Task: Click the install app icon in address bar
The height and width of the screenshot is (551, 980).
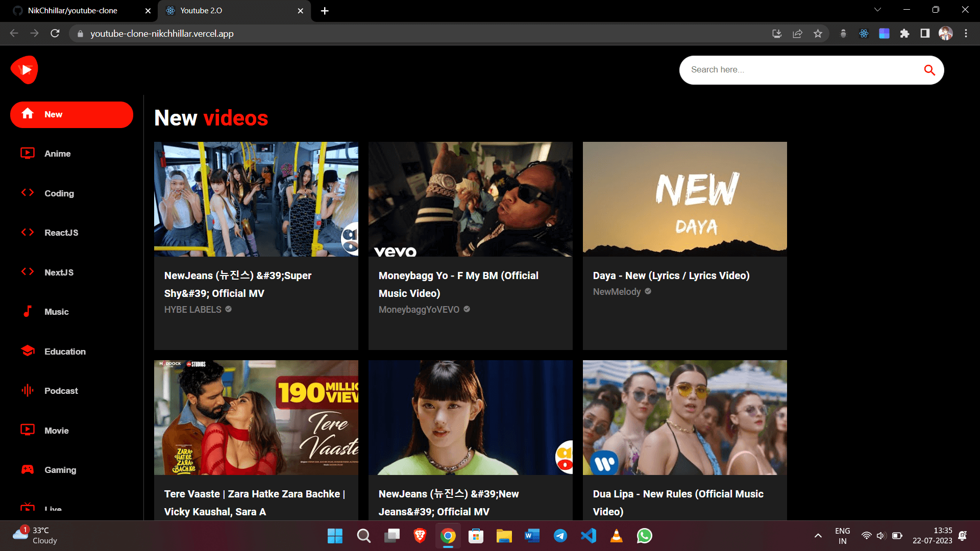Action: point(777,34)
